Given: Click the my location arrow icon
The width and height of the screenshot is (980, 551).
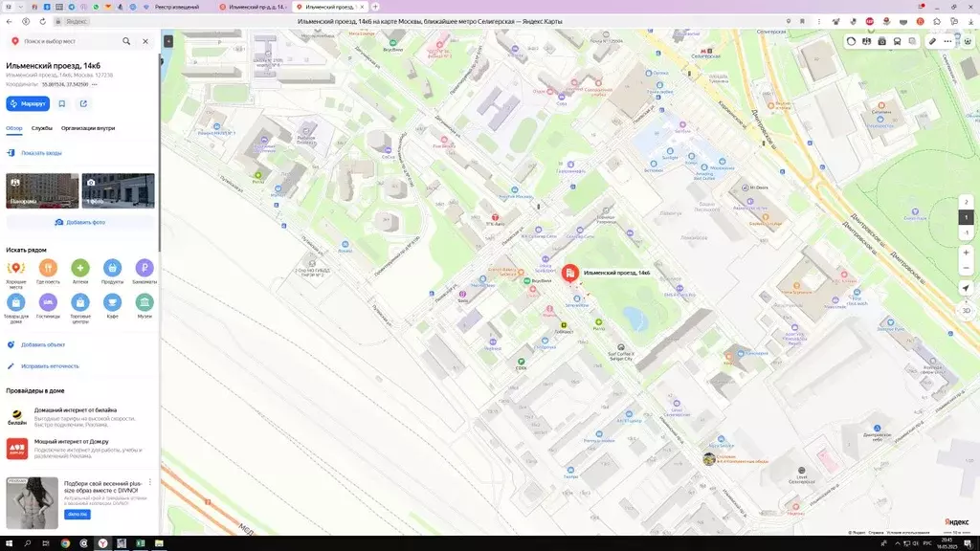Looking at the screenshot, I should [x=966, y=288].
